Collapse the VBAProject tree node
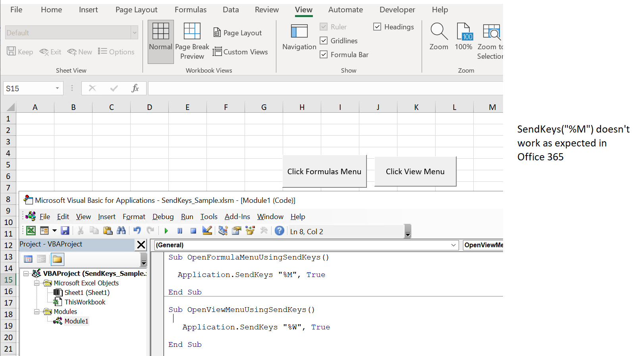This screenshot has width=644, height=356. click(x=26, y=273)
